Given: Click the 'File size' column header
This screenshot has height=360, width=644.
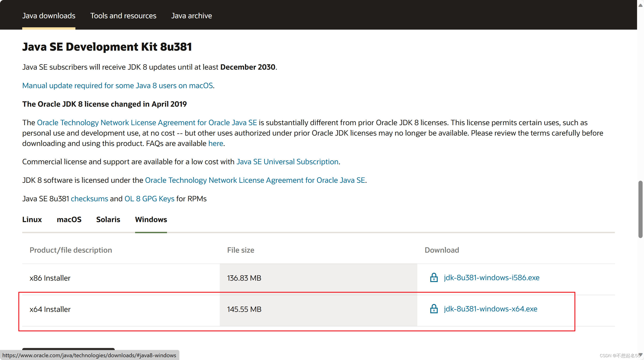Looking at the screenshot, I should 241,250.
